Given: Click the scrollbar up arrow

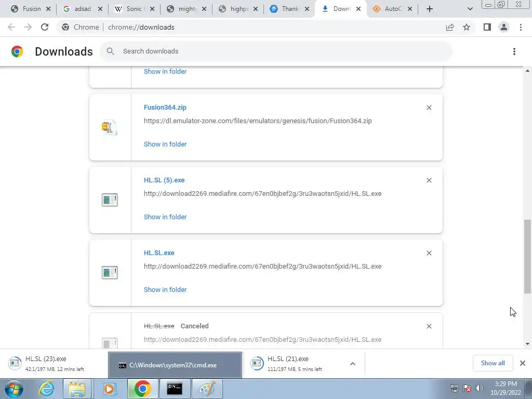Looking at the screenshot, I should (x=527, y=71).
